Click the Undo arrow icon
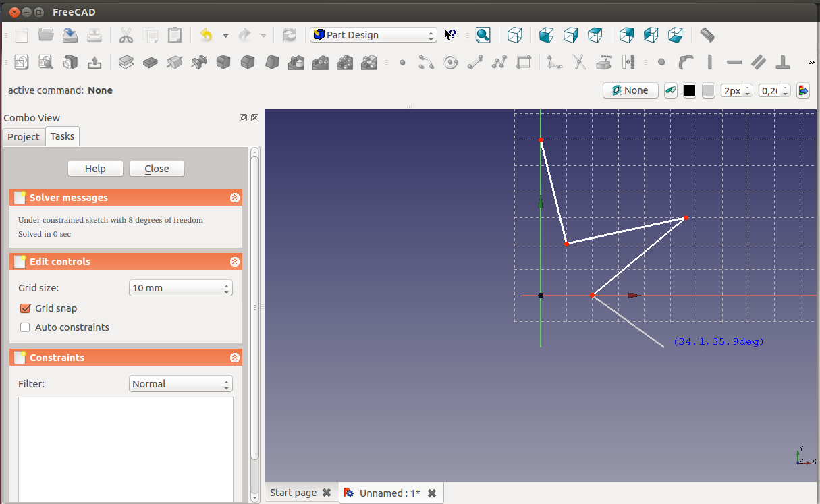820x504 pixels. pos(207,35)
